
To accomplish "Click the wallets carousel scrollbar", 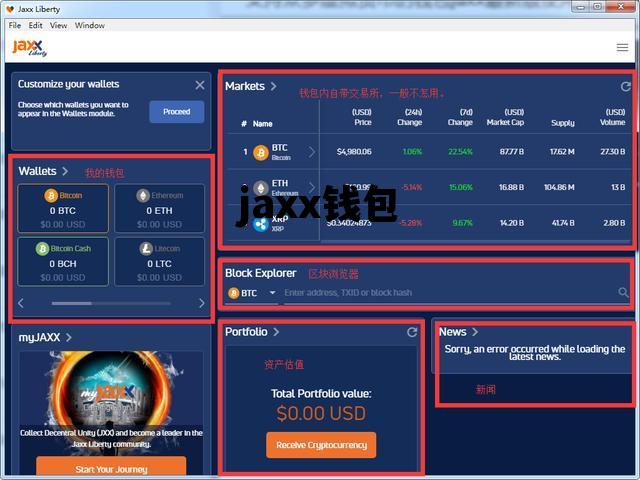I will coord(111,303).
